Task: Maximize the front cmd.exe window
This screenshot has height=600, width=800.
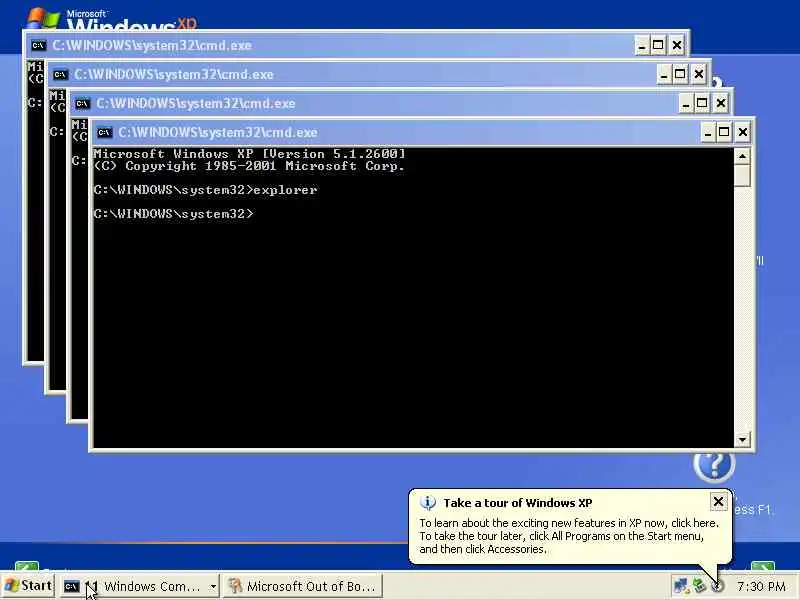Action: (x=724, y=133)
